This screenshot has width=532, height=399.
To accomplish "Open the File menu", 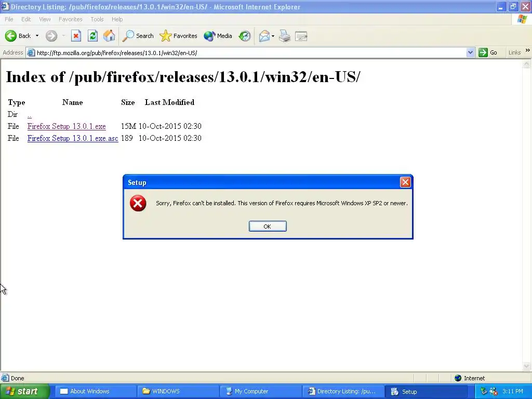I will pos(9,19).
